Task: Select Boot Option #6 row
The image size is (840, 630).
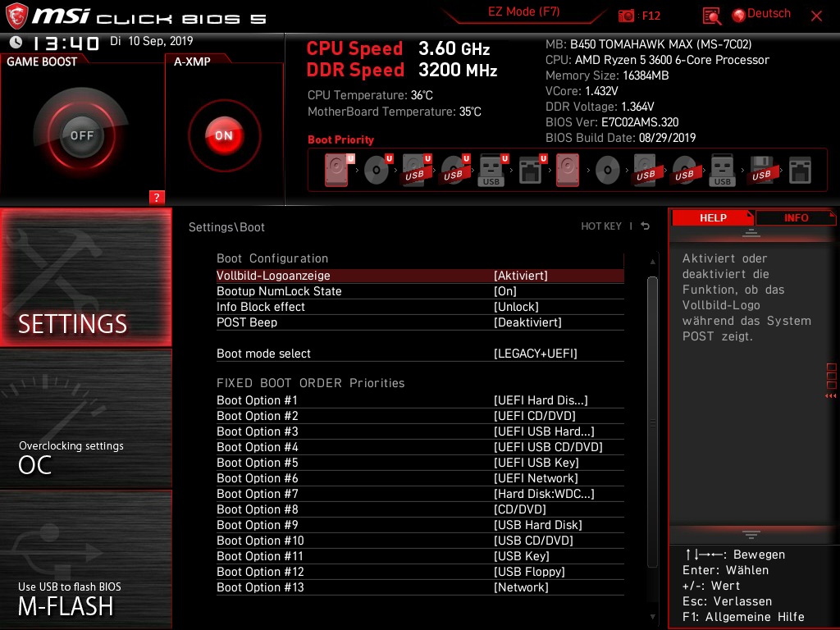Action: click(420, 478)
